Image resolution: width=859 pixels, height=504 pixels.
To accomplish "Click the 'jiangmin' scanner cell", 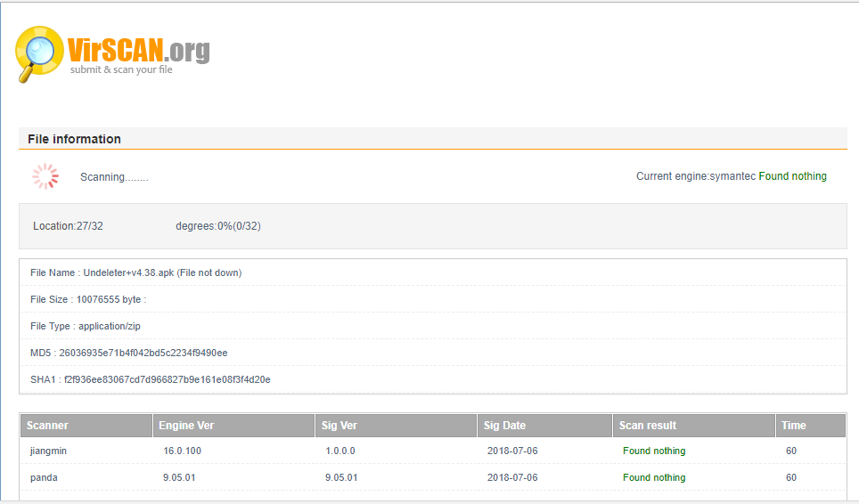I will point(48,451).
